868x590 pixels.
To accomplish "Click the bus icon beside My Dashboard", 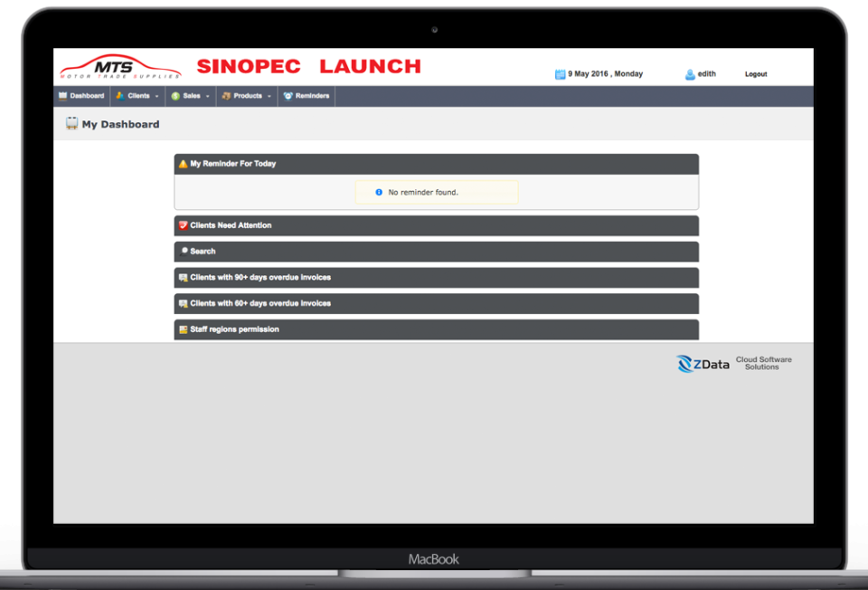I will [71, 124].
